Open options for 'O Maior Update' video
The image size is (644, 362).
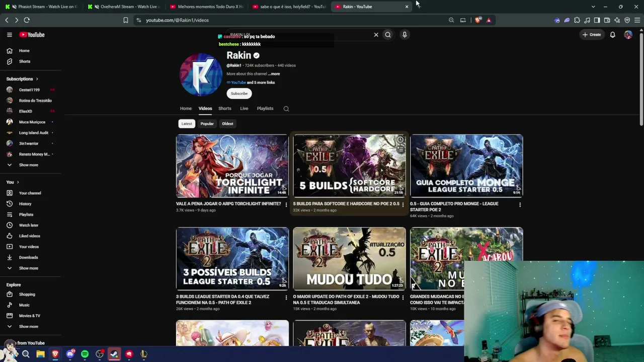pyautogui.click(x=403, y=298)
